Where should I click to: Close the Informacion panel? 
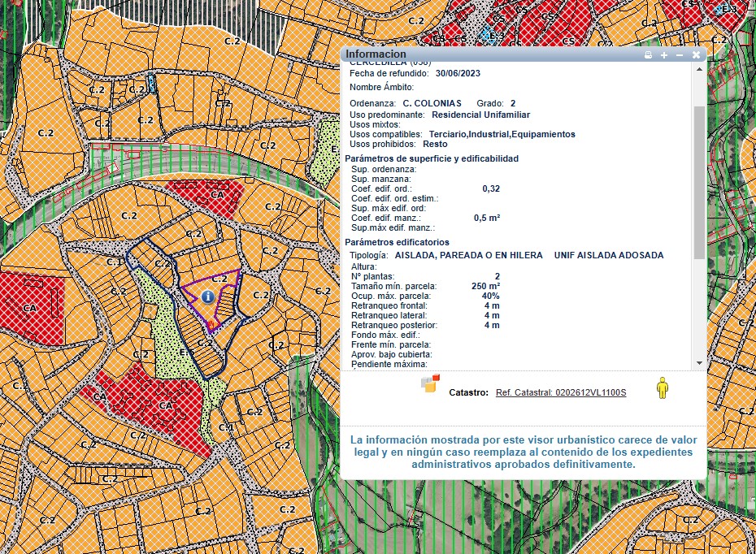click(696, 55)
